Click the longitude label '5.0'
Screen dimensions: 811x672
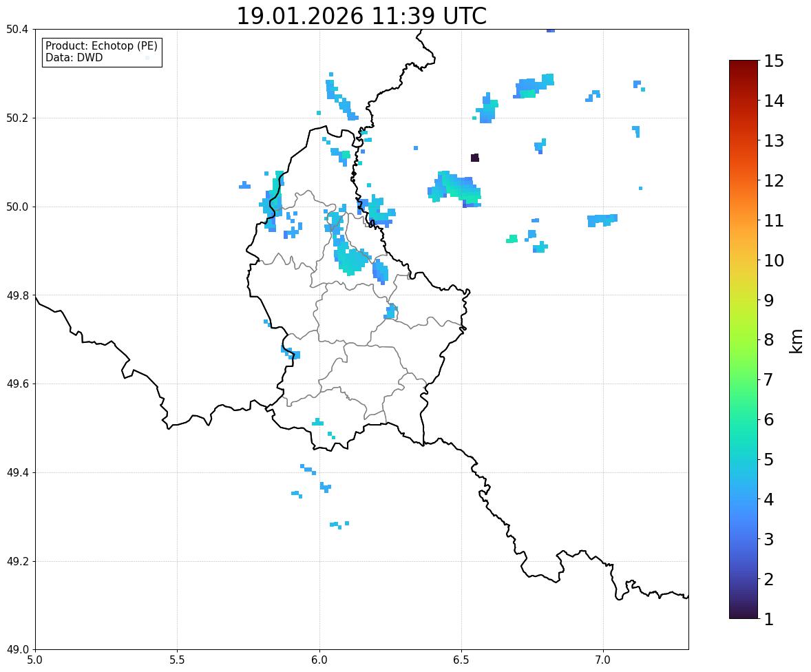tap(35, 660)
